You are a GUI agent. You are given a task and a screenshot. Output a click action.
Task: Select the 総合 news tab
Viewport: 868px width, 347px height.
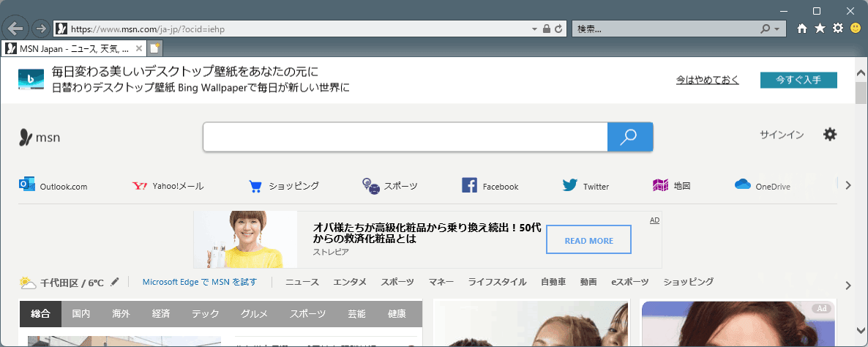40,314
